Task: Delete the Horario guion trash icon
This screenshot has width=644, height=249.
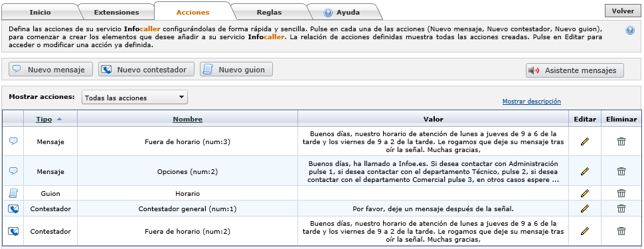Action: pyautogui.click(x=621, y=193)
